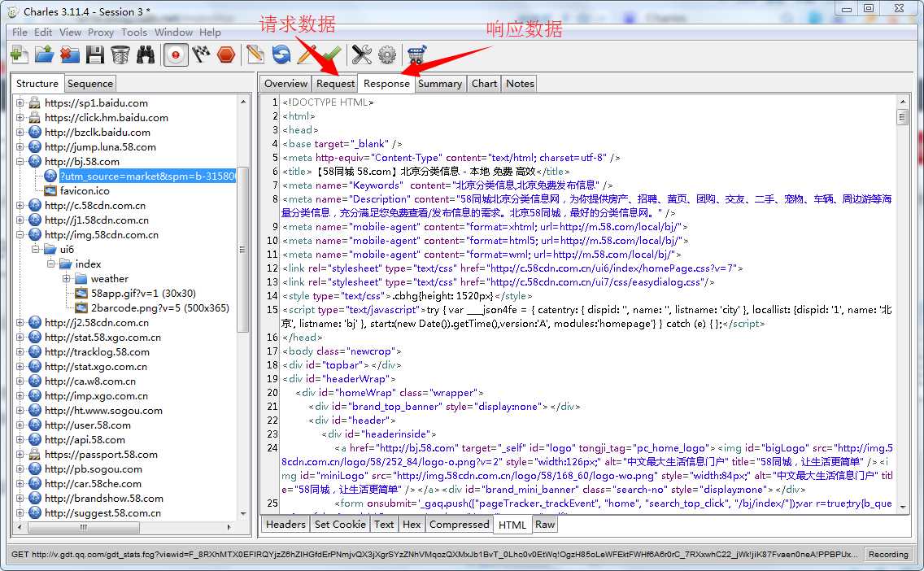Expand the http://bzclk.baidu.com node
924x571 pixels.
20,132
